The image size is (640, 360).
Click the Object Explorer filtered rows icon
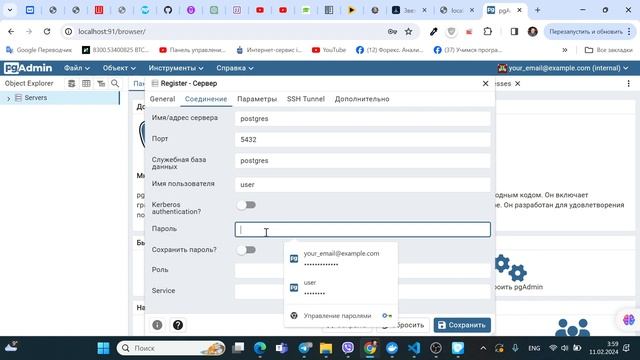tap(101, 84)
